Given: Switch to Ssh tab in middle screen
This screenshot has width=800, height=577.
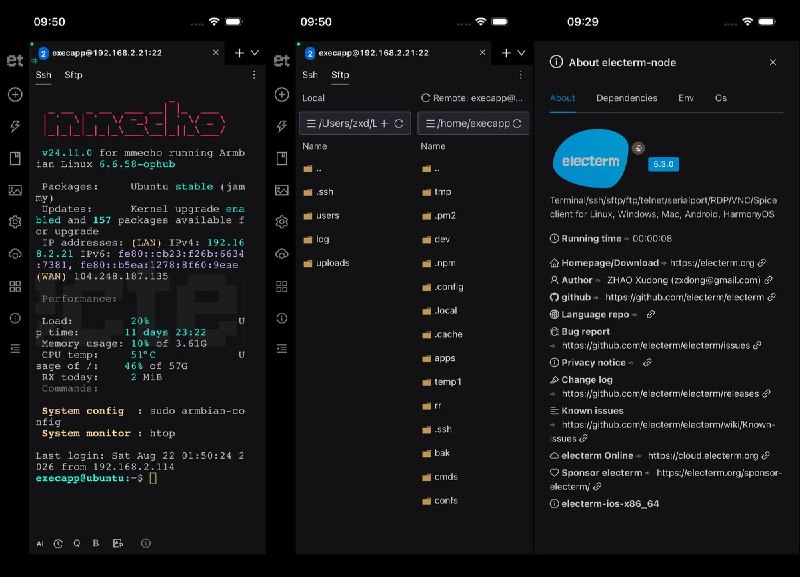Looking at the screenshot, I should 310,75.
